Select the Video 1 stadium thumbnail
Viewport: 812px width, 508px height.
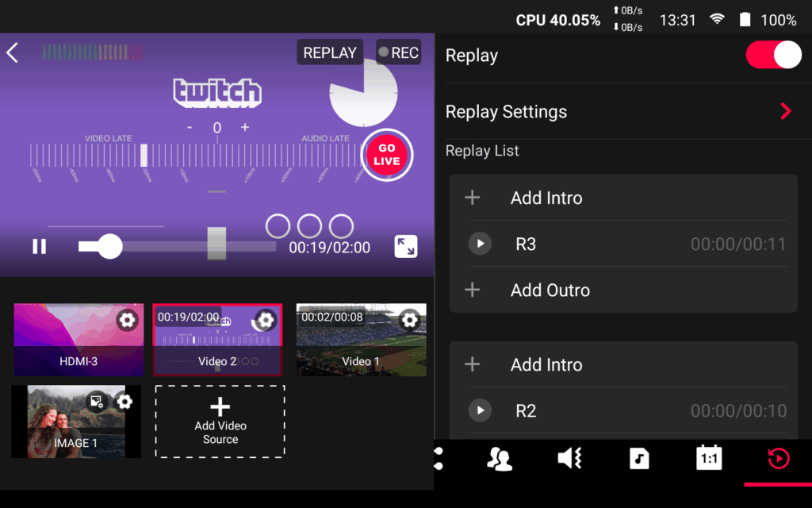[361, 340]
